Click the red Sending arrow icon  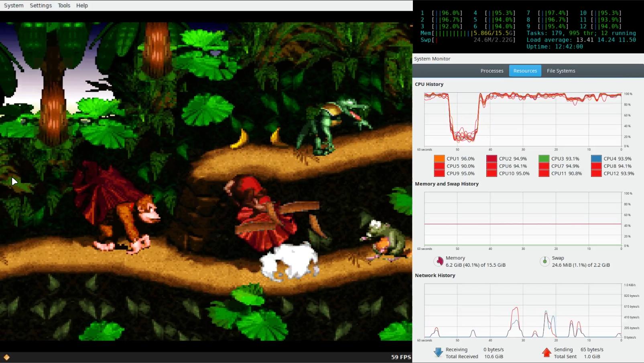click(x=546, y=353)
